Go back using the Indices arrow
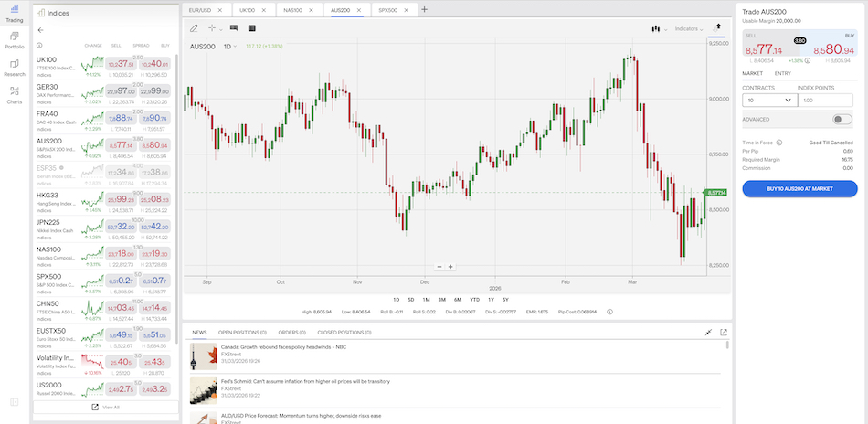Image resolution: width=868 pixels, height=424 pixels. [40, 30]
